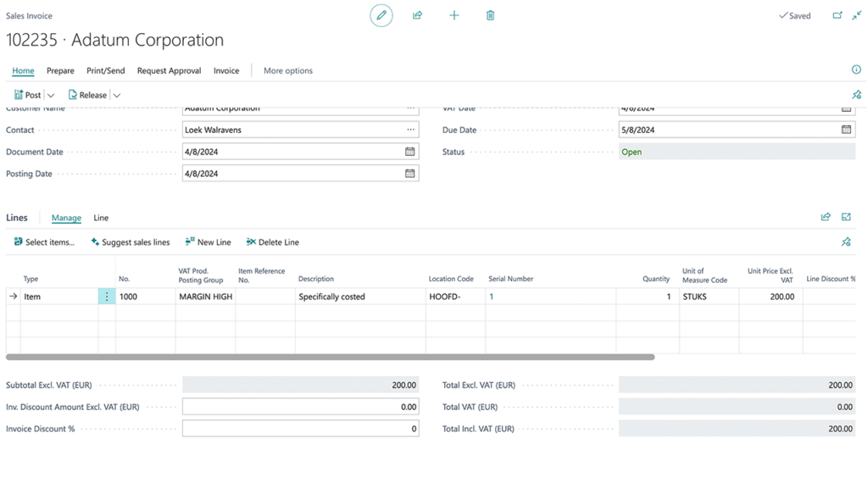The height and width of the screenshot is (488, 868).
Task: Click Delete Line button
Action: (272, 242)
